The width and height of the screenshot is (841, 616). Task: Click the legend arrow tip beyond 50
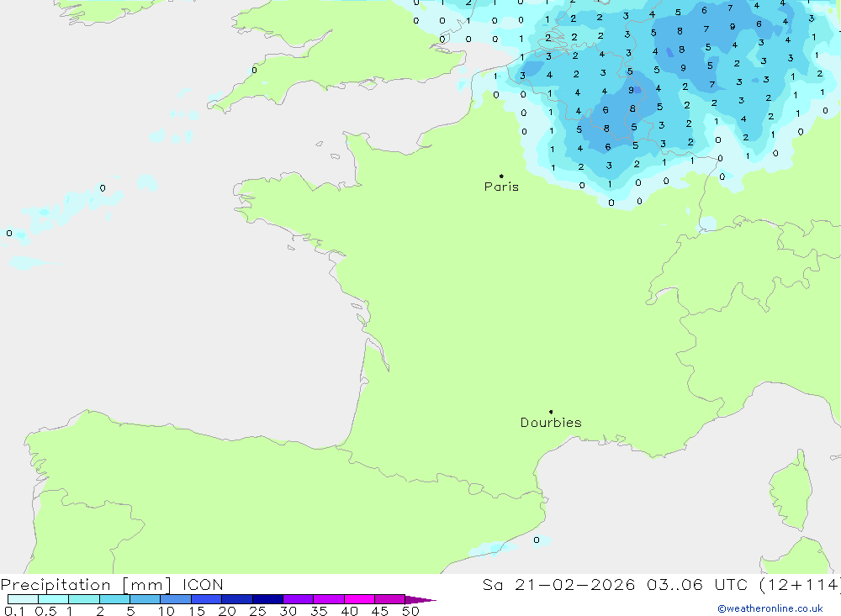coord(421,600)
